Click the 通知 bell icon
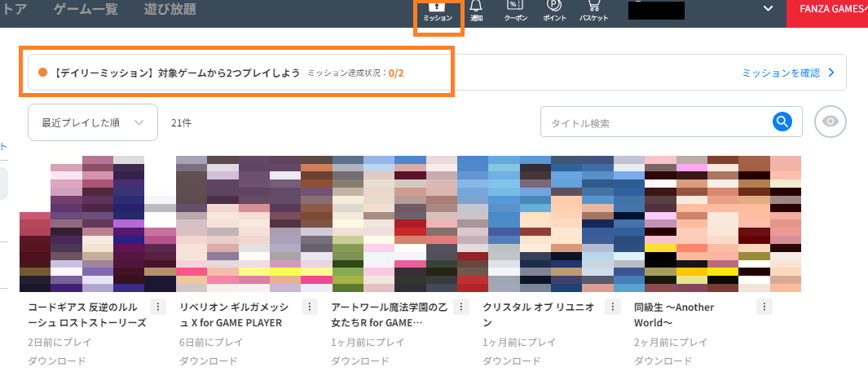The image size is (868, 372). coord(476,11)
